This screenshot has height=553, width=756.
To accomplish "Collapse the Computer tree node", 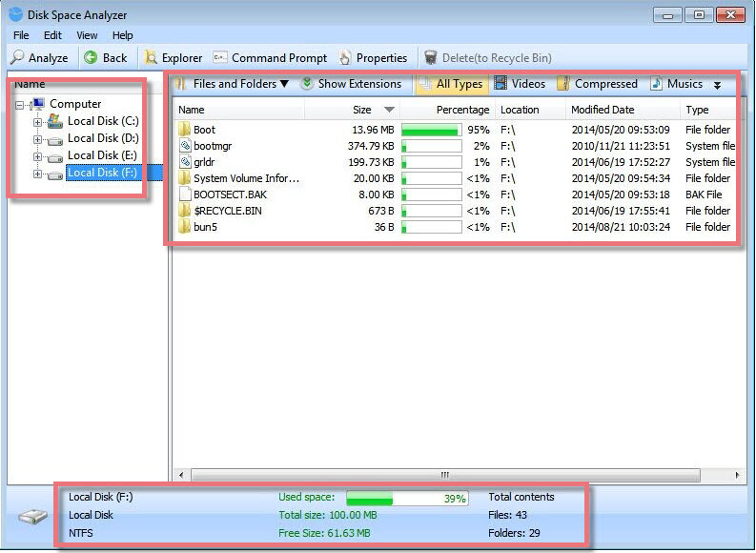I will click(21, 104).
